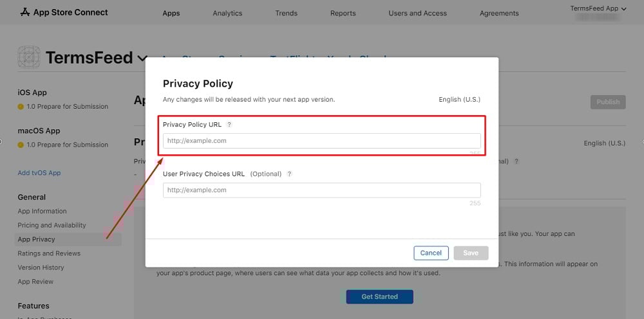This screenshot has height=319, width=644.
Task: Click the App Store Connect logo icon
Action: pos(25,12)
